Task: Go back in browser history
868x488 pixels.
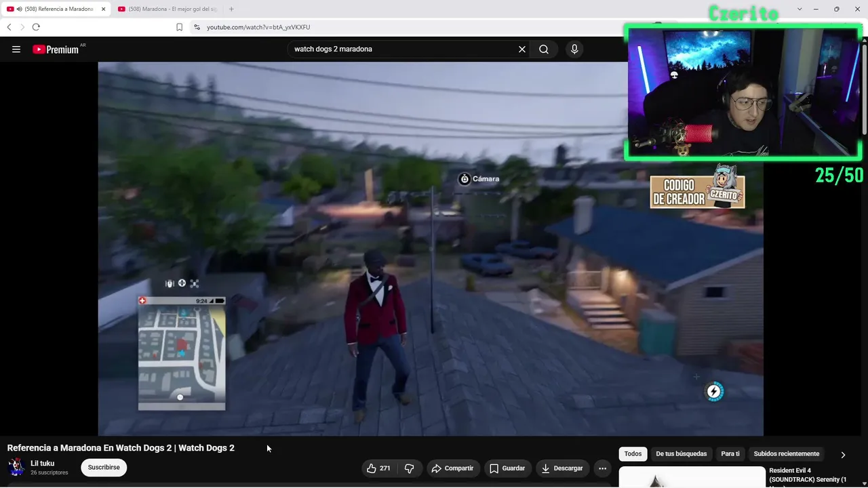Action: (9, 27)
